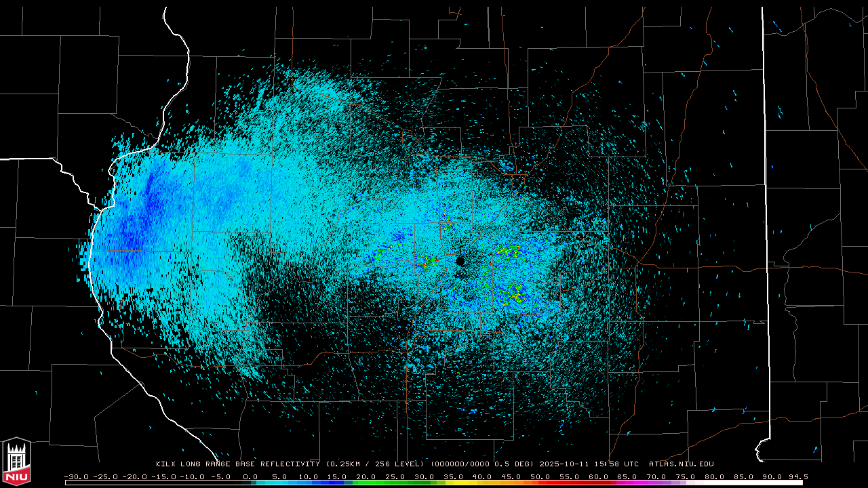Click the '60.0' dBZ scale label
Image resolution: width=868 pixels, height=488 pixels.
click(x=599, y=476)
